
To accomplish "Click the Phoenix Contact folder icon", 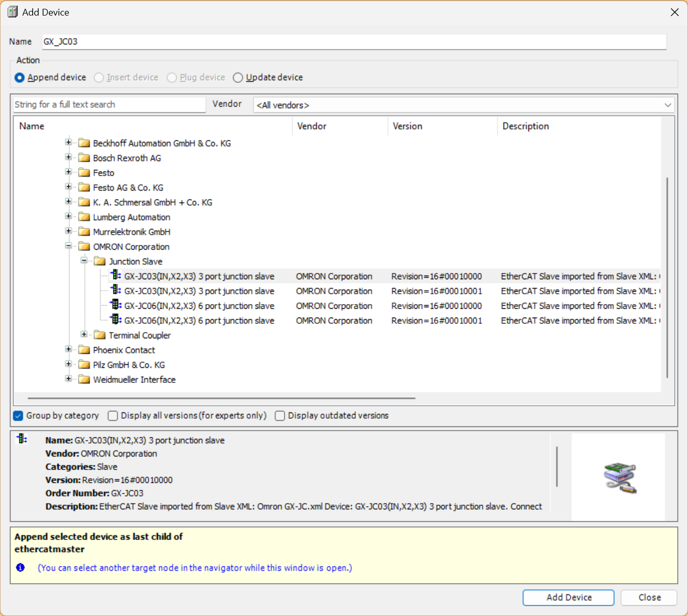I will (84, 350).
